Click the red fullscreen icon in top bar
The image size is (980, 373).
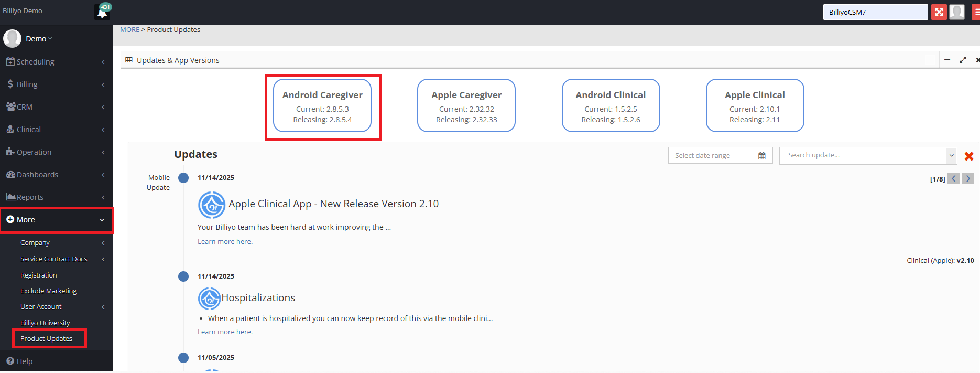point(939,12)
